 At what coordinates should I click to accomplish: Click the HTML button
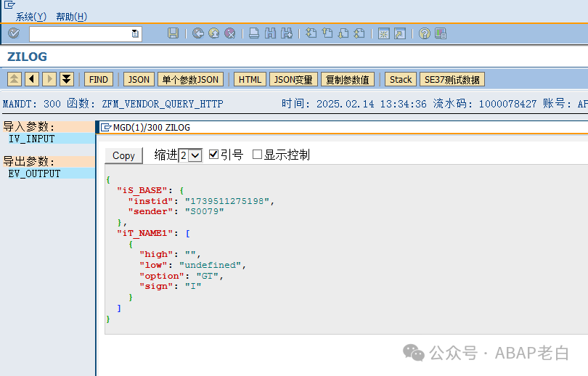tap(250, 79)
